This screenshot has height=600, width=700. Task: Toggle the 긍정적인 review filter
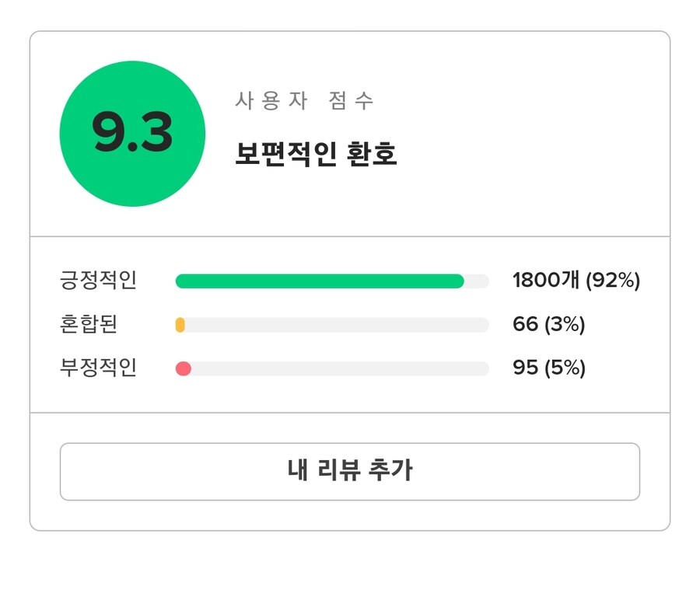(99, 281)
